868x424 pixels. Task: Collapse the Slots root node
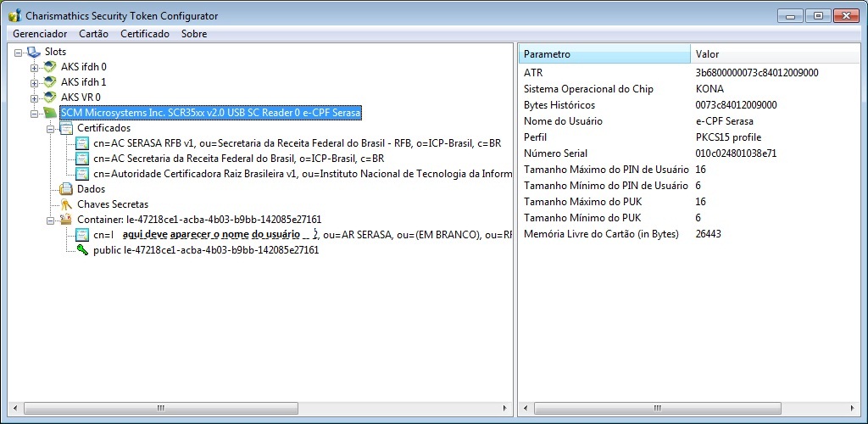click(19, 52)
